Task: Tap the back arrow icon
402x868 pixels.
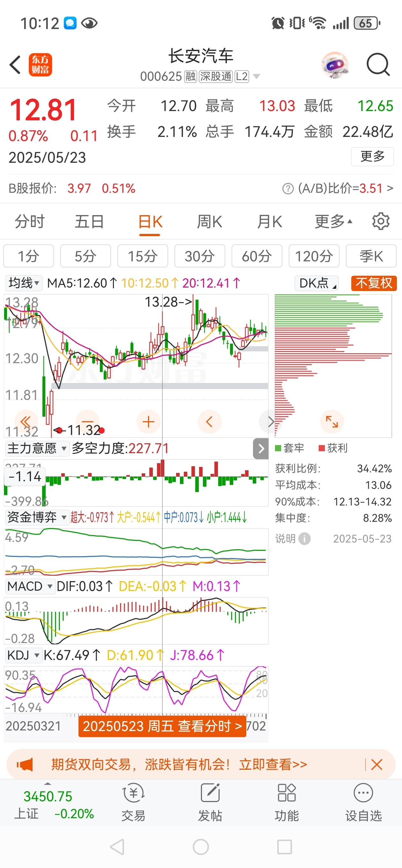Action: [x=15, y=65]
